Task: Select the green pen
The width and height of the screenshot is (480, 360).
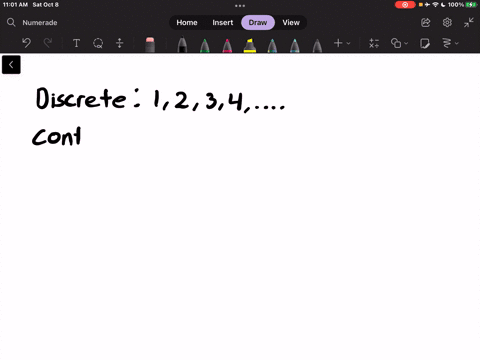Action: click(205, 45)
